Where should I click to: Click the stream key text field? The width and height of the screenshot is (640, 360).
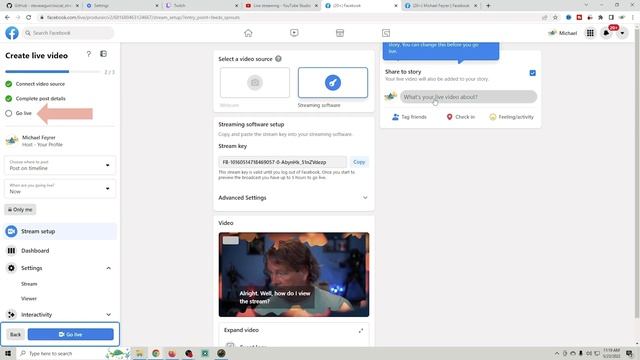pyautogui.click(x=282, y=162)
